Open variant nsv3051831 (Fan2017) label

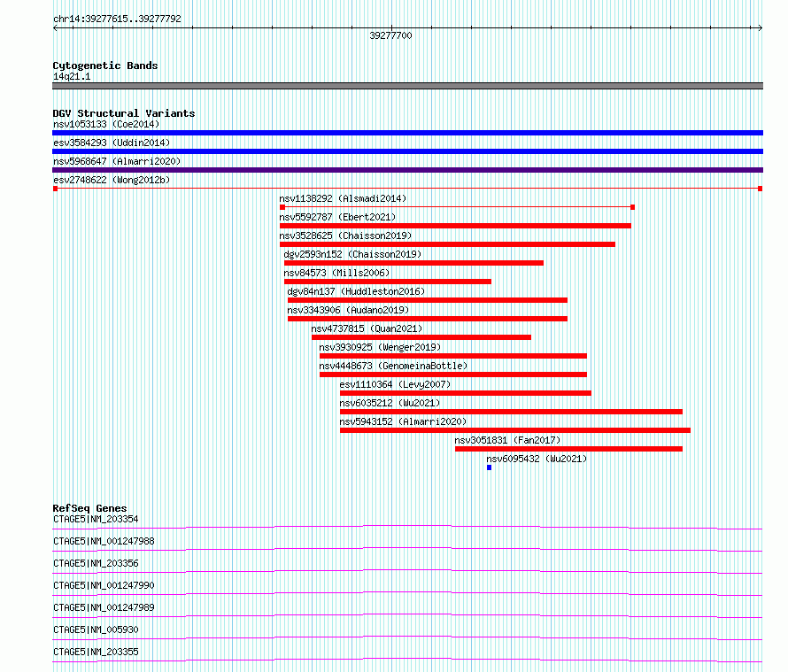point(507,440)
